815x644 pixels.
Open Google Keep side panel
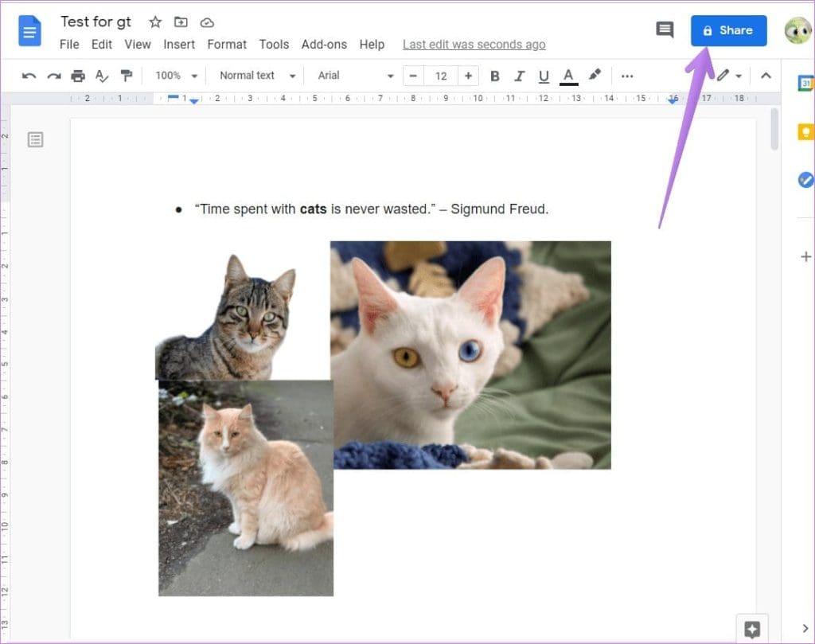click(805, 131)
